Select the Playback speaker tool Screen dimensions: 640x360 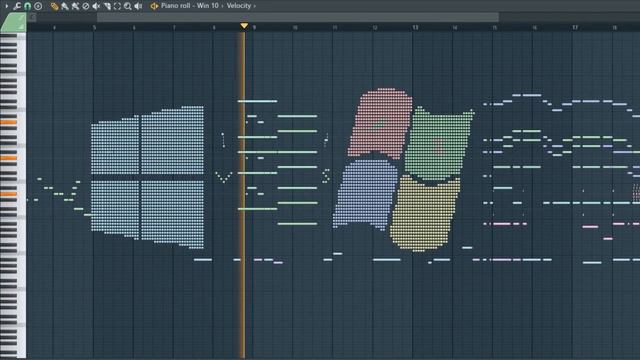pos(138,6)
